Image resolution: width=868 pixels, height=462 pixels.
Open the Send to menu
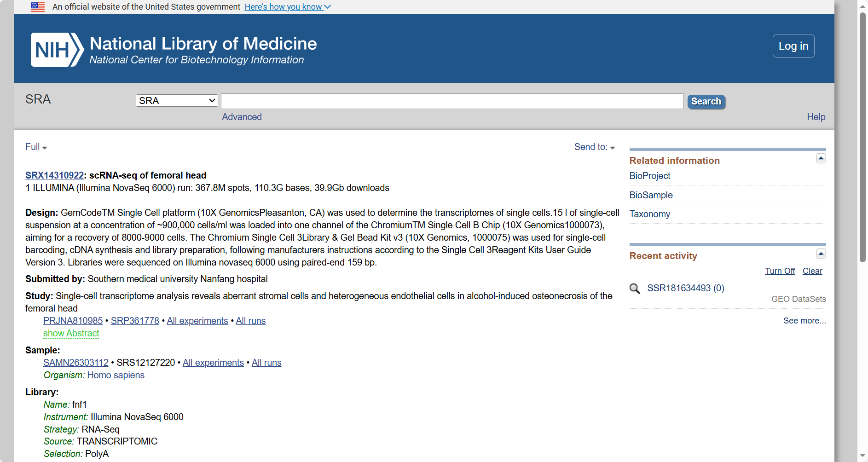click(594, 147)
